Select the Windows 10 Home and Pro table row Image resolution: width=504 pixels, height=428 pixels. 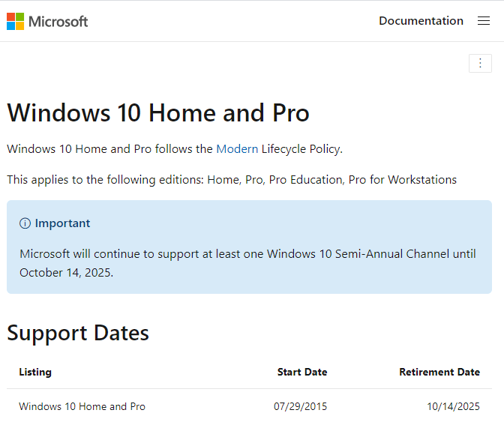click(82, 406)
